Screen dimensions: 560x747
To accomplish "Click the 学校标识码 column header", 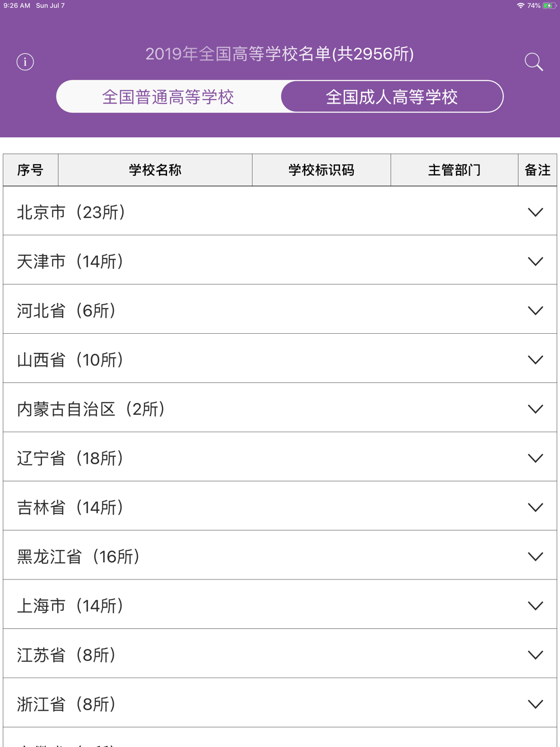I will (x=321, y=170).
